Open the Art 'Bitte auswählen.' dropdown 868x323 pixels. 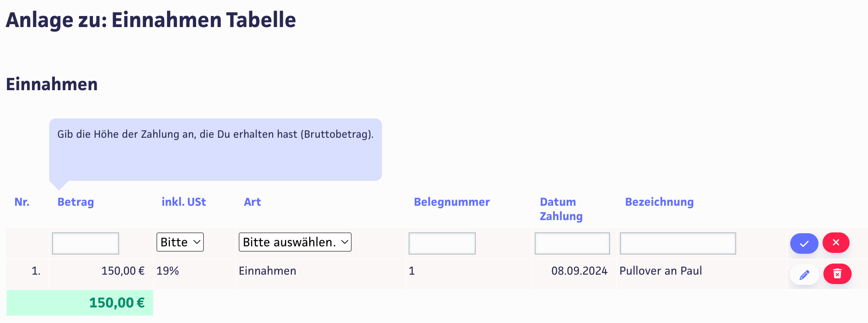(x=295, y=242)
